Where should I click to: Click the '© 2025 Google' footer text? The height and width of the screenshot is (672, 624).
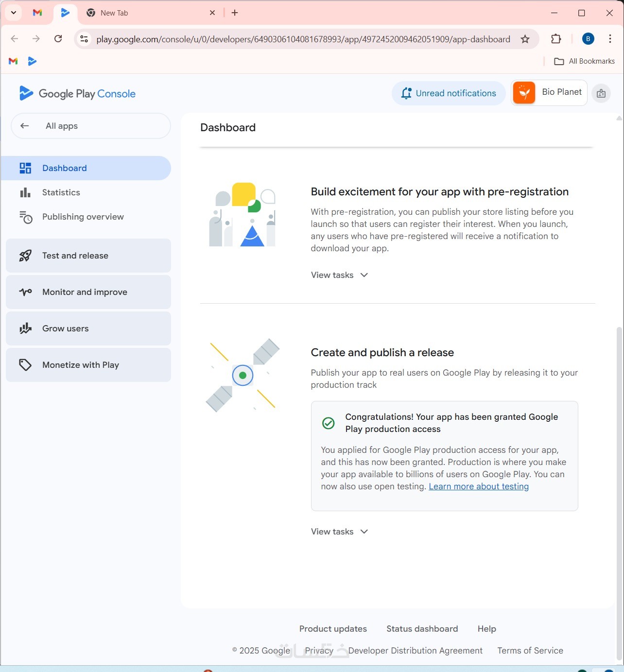(261, 651)
